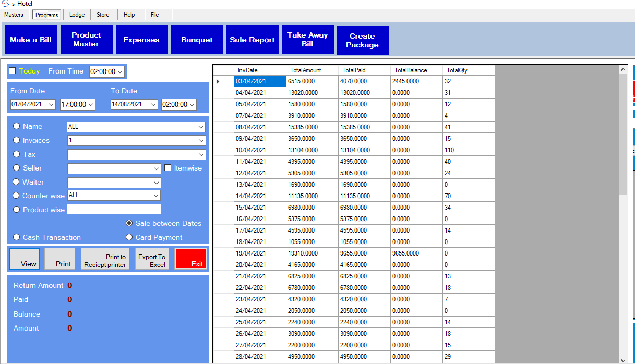The width and height of the screenshot is (635, 364).
Task: Select the Cash Transaction radio option
Action: click(17, 237)
